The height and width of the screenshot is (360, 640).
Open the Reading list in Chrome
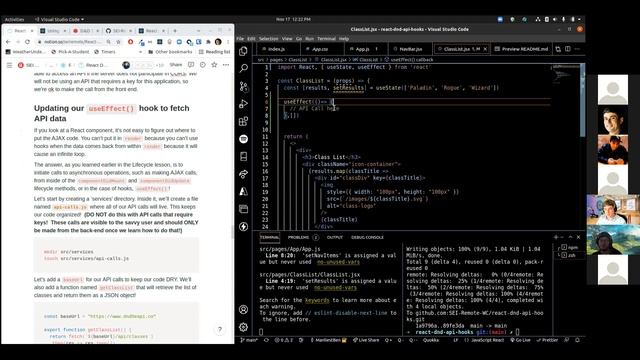pos(214,52)
